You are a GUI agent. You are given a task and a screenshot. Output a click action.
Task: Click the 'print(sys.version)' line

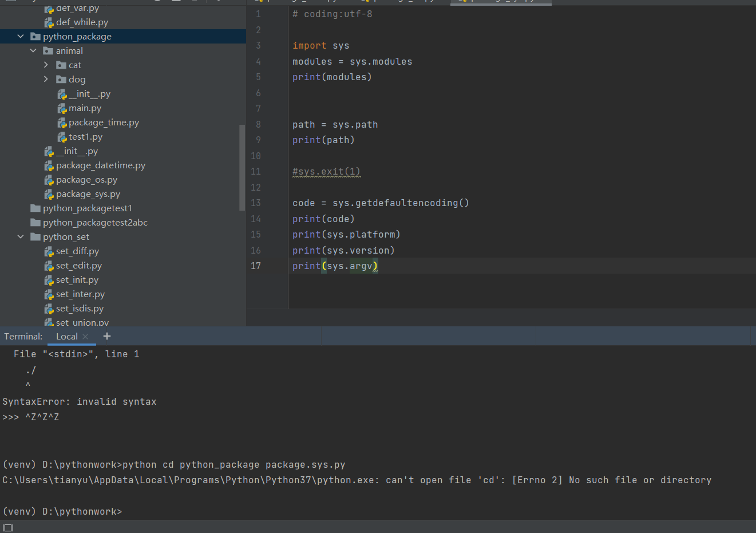point(343,250)
